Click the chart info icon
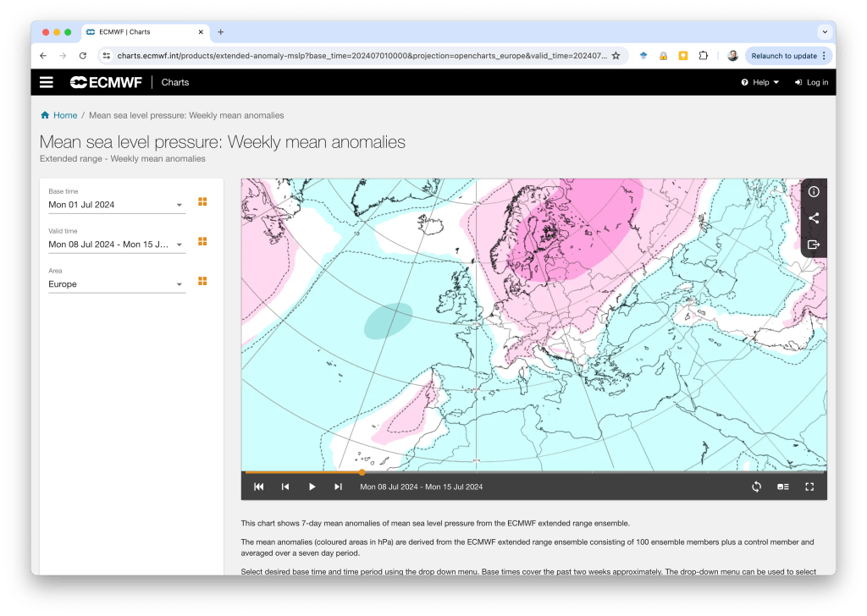Viewport: 867px width, 616px height. 814,191
